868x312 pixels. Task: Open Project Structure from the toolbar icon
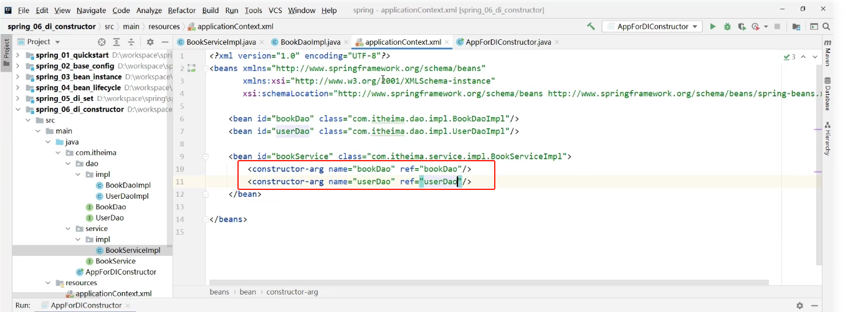tap(796, 27)
